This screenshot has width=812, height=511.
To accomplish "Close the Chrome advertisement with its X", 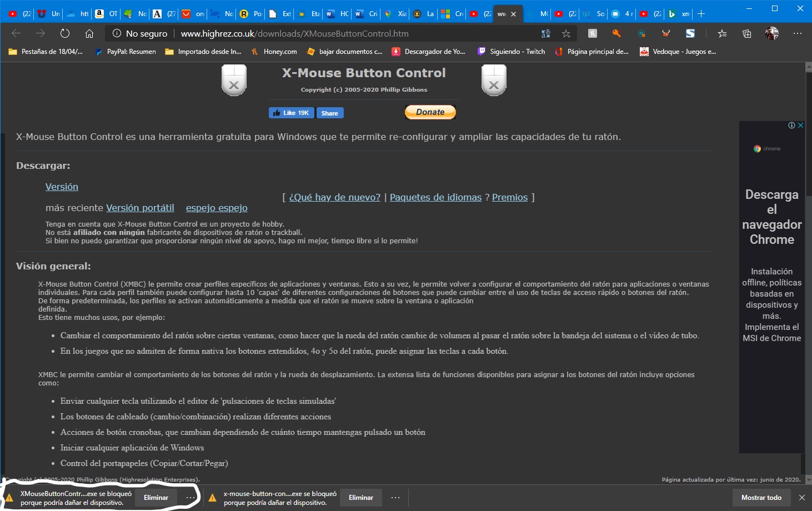I will (x=800, y=126).
